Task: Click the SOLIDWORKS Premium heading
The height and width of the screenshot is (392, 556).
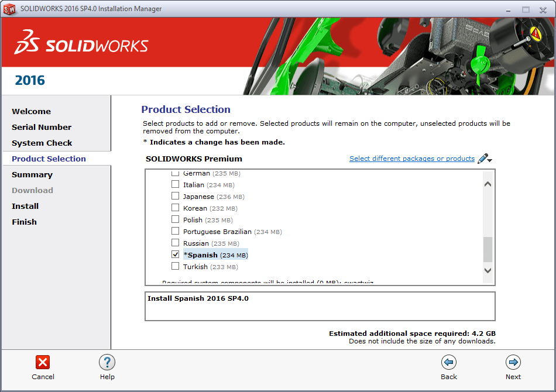Action: tap(194, 159)
